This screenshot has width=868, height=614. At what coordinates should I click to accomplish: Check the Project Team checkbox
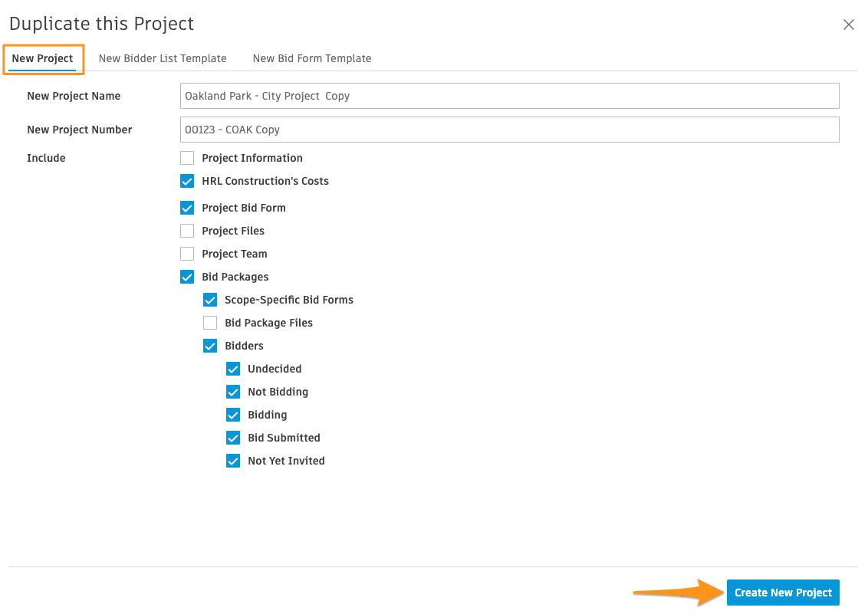[x=187, y=254]
